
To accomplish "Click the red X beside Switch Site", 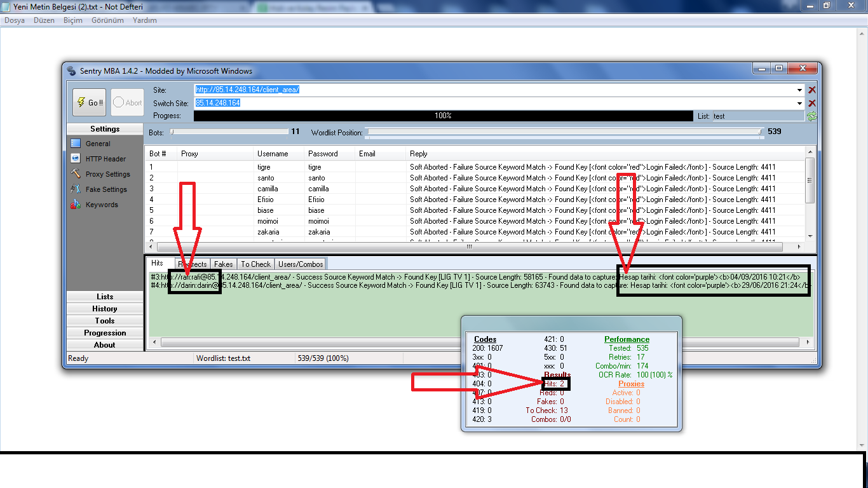I will tap(811, 104).
